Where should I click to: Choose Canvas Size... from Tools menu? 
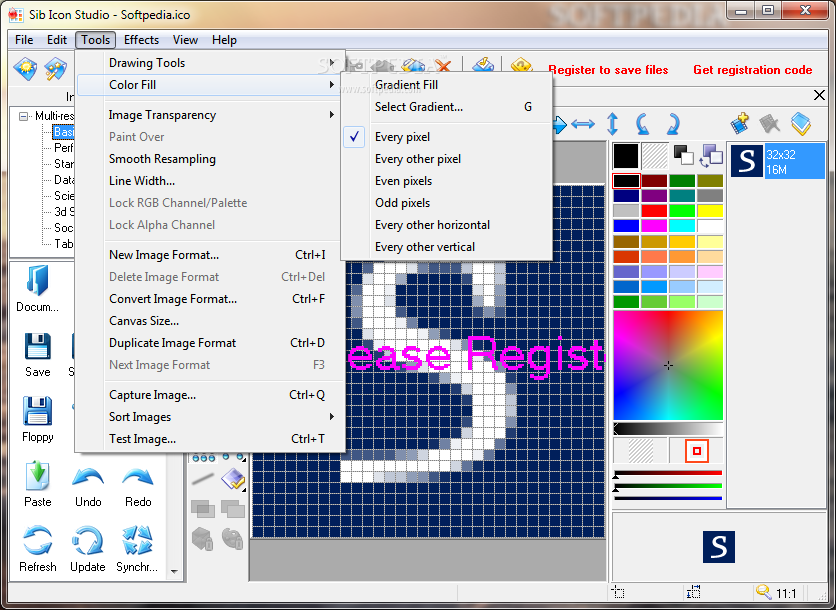pos(210,321)
